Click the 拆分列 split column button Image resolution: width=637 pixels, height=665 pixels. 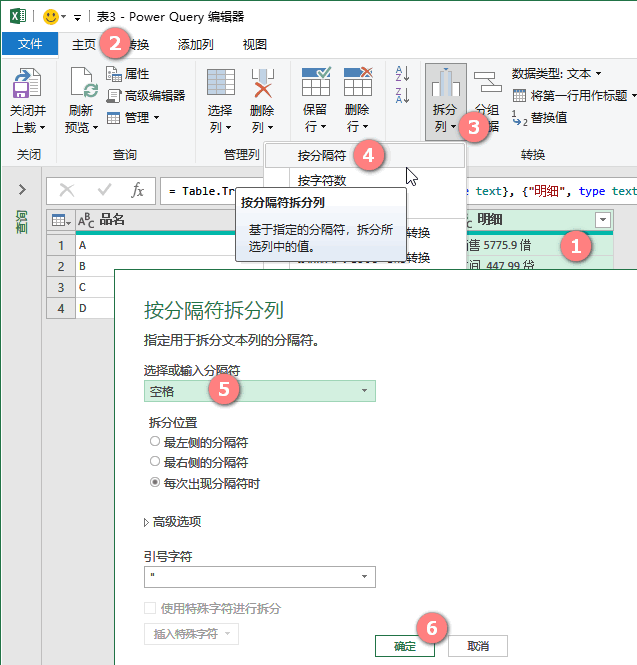446,102
